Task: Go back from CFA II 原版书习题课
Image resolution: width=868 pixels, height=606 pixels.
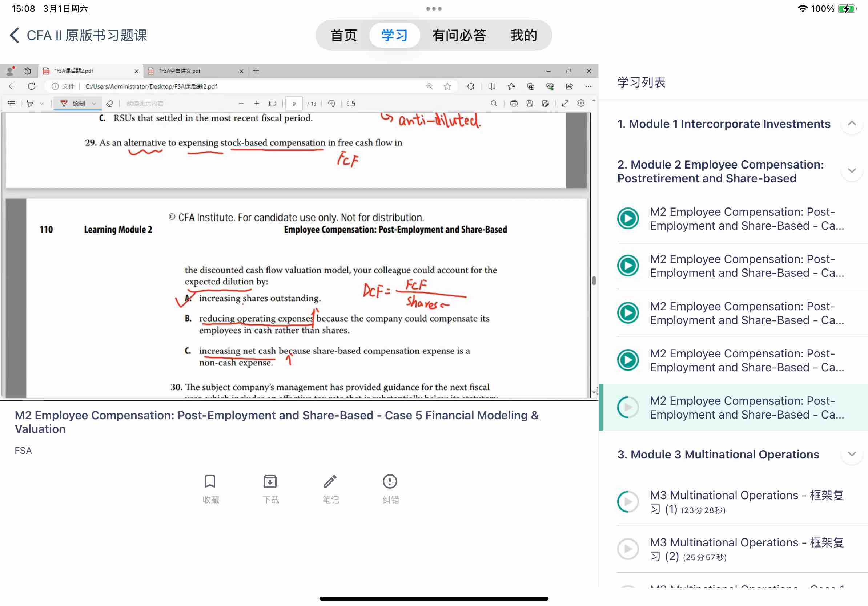Action: (15, 35)
